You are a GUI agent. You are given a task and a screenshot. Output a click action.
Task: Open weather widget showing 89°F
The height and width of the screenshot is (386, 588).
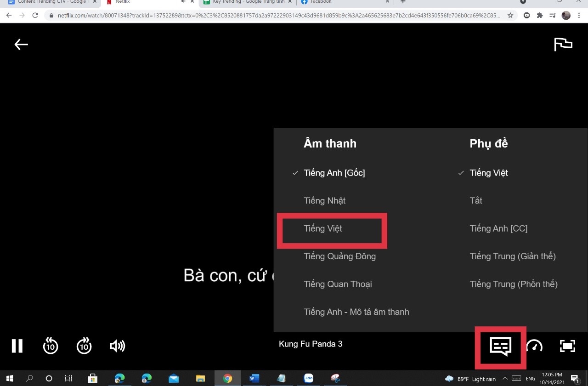(470, 379)
